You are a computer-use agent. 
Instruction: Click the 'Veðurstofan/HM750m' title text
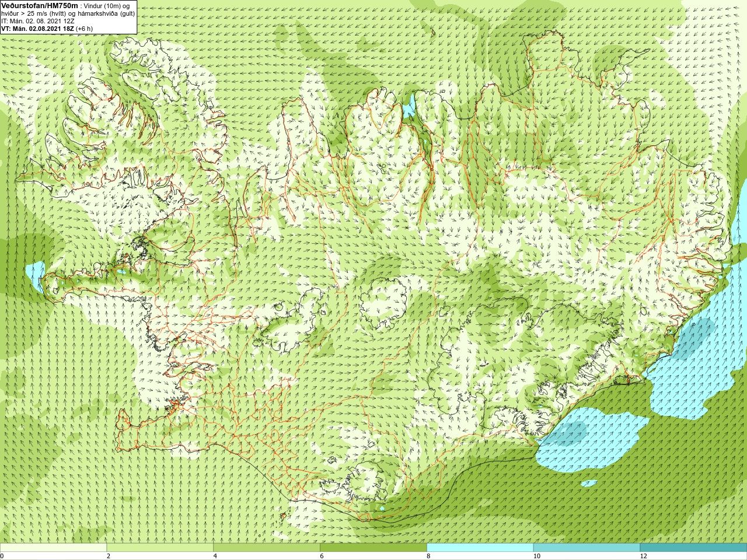40,5
